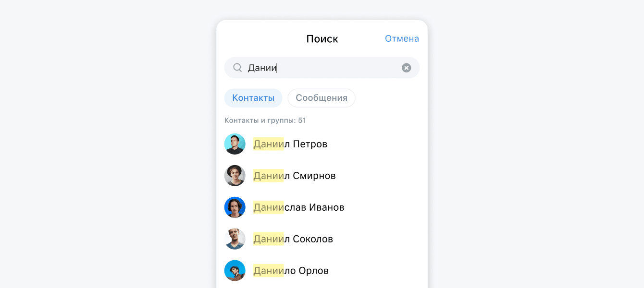Focus the search input containing Дании
Viewport: 644px width, 288px height.
coord(322,68)
